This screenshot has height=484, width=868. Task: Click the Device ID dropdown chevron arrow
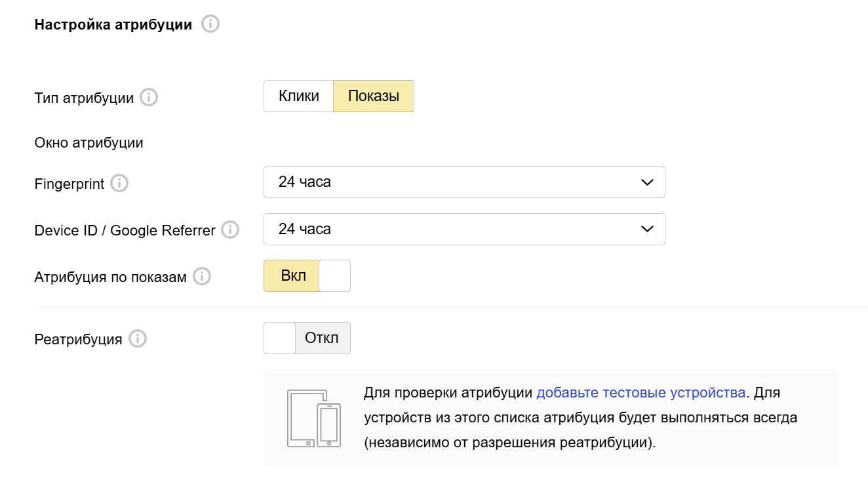point(646,230)
